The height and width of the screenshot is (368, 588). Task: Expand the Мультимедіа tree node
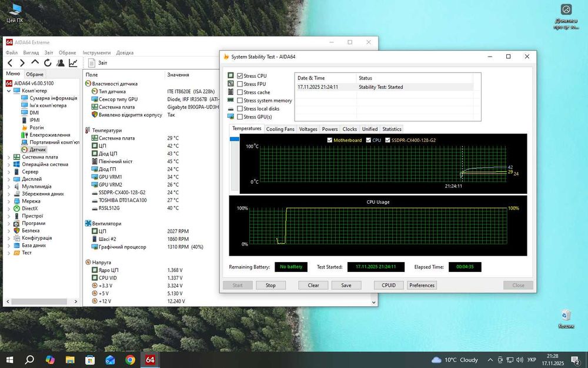click(9, 186)
